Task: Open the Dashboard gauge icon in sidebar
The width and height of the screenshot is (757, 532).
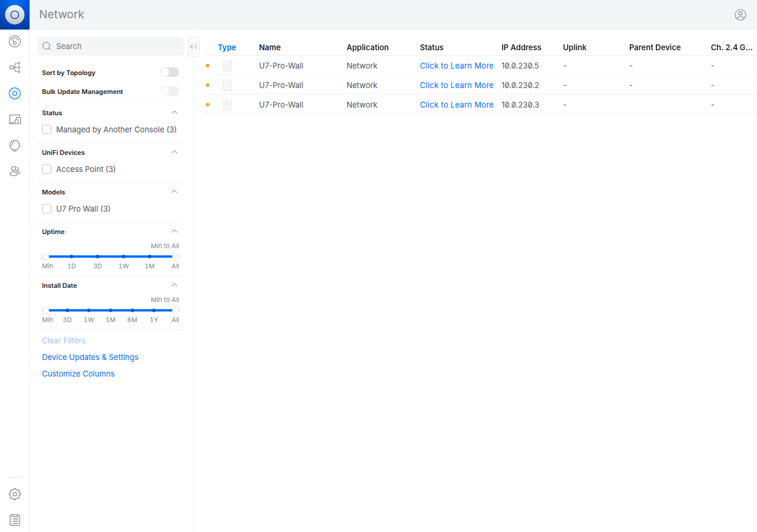Action: pos(15,41)
